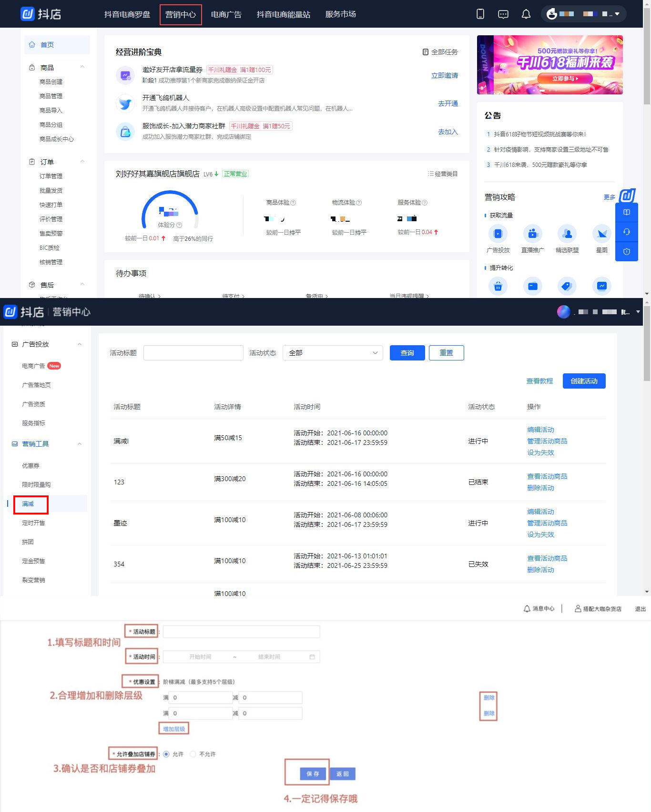Open the 营销中心 top menu
Viewport: 651px width, 812px height.
(x=181, y=14)
